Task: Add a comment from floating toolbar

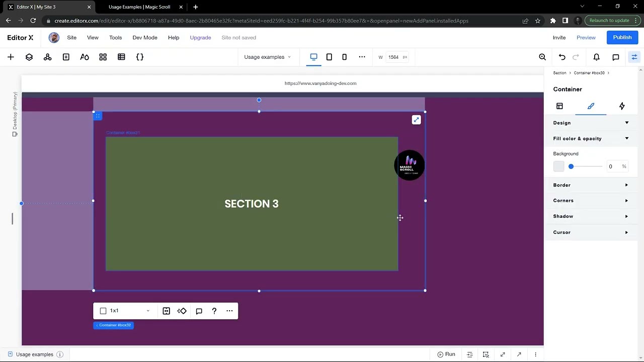Action: click(x=199, y=311)
